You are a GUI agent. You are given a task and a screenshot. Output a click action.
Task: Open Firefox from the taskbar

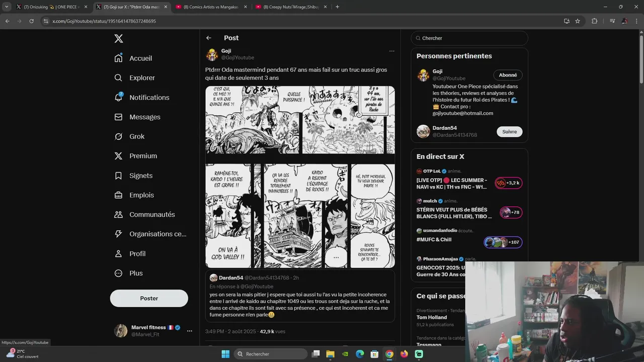(x=404, y=354)
